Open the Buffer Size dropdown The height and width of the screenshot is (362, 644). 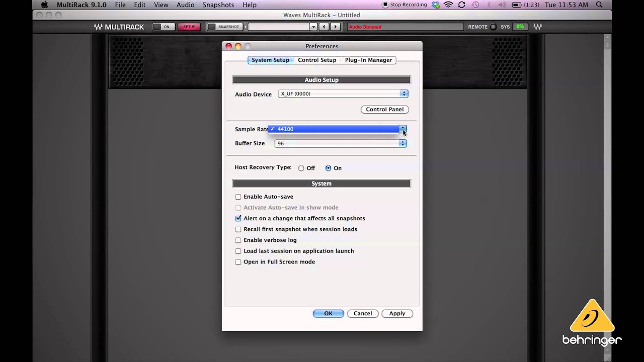coord(341,143)
